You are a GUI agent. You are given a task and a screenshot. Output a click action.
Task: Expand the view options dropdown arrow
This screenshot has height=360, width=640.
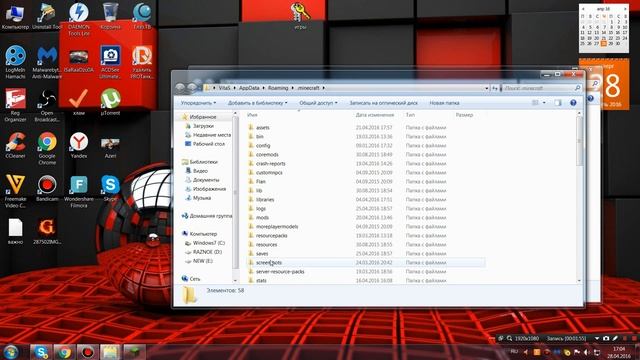(544, 103)
